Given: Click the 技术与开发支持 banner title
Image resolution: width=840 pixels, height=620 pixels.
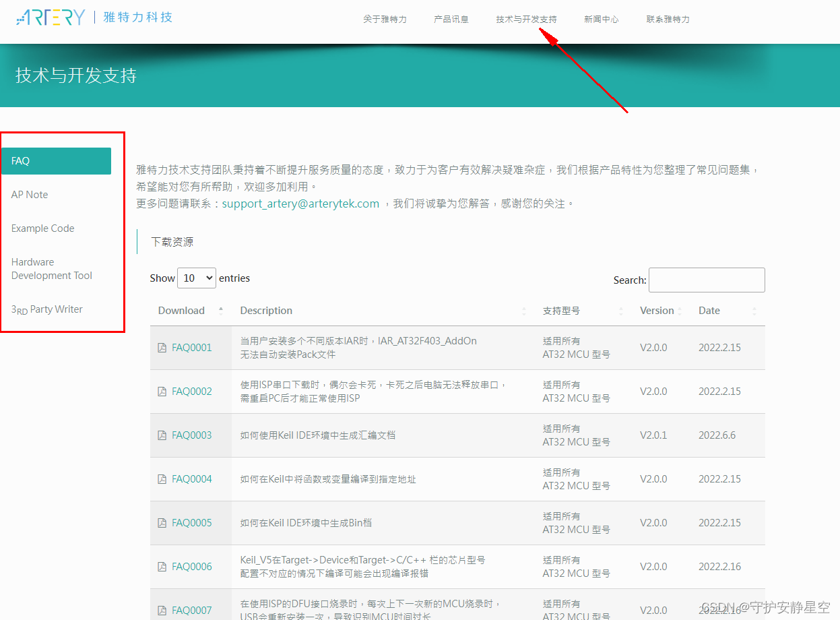Looking at the screenshot, I should (x=76, y=75).
